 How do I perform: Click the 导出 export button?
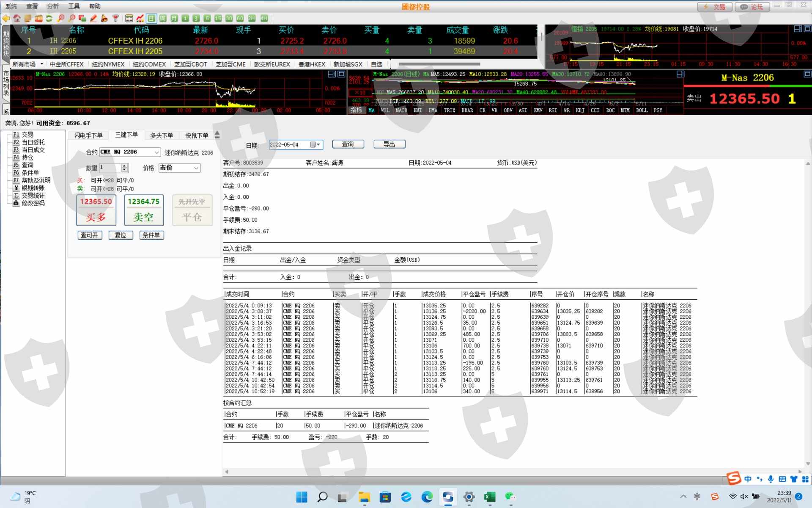point(389,144)
